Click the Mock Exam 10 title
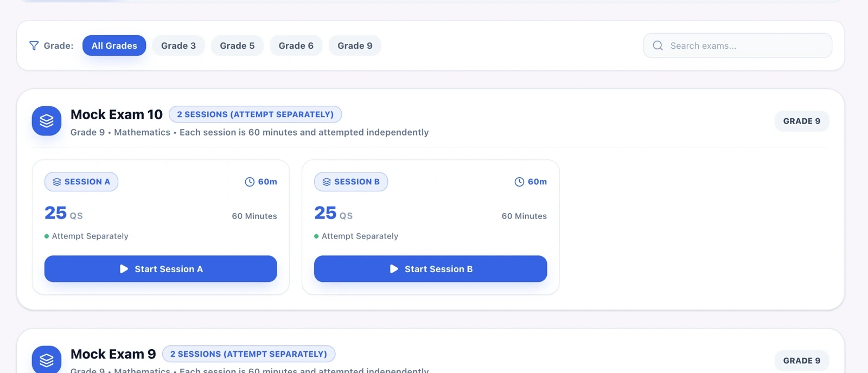Viewport: 868px width, 373px height. [117, 114]
